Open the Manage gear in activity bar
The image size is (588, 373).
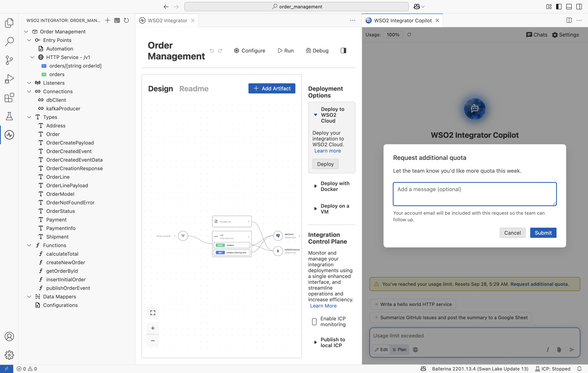tap(9, 355)
